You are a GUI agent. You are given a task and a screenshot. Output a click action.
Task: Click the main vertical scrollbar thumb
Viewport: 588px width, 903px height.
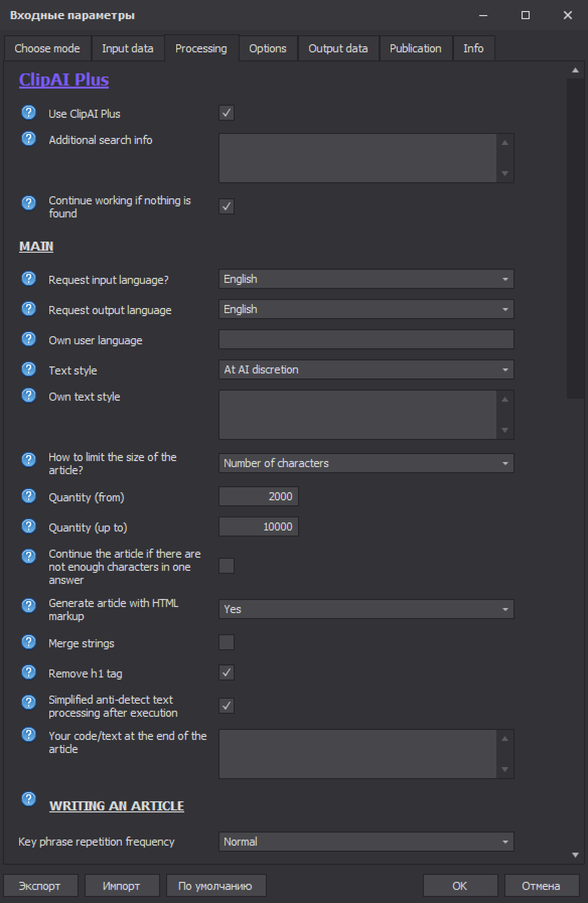[x=575, y=238]
